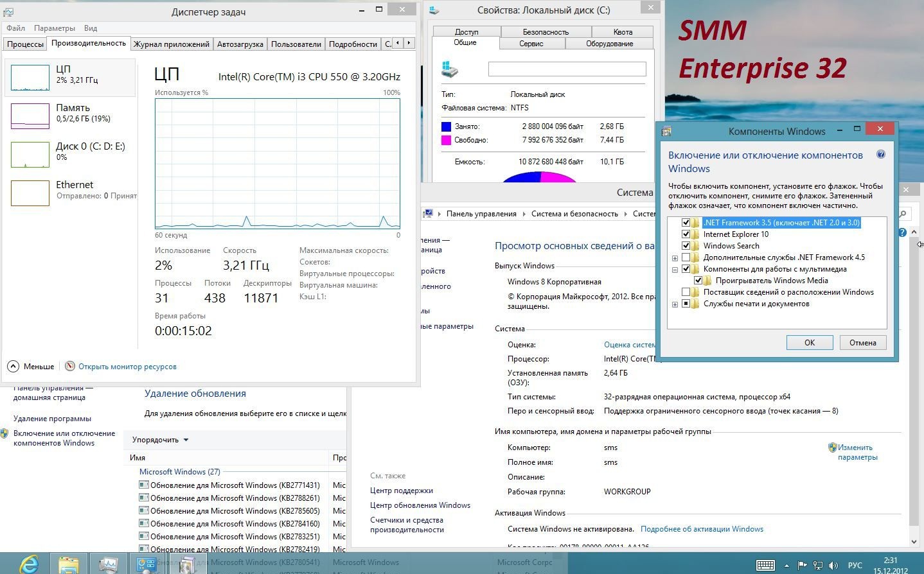Open Центр обновления Windows link
Viewport: 924px width, 574px height.
point(420,505)
